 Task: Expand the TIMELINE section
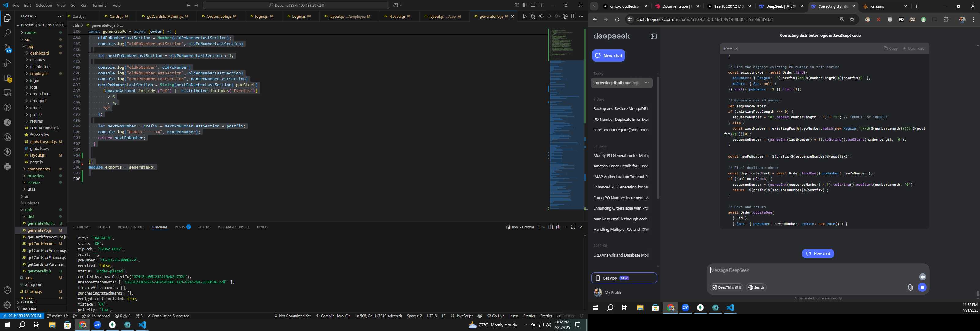pos(29,309)
